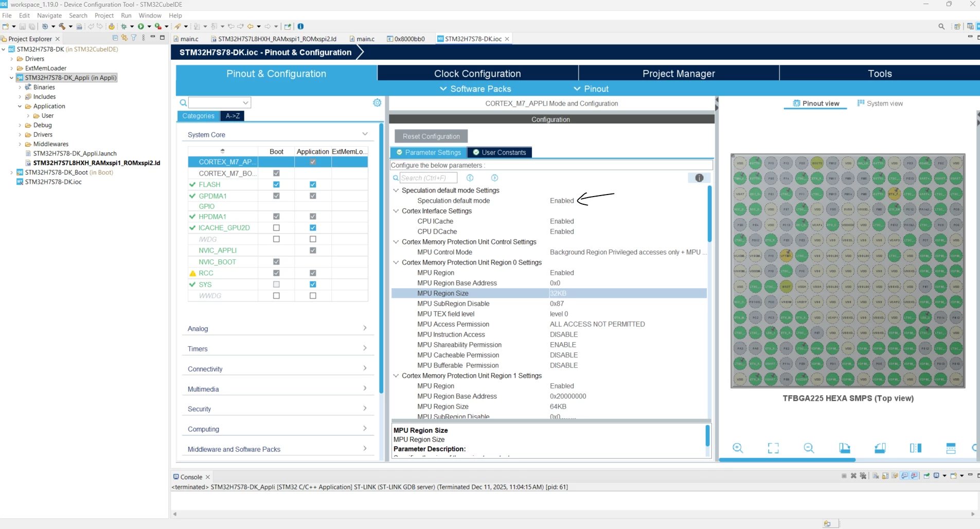
Task: Select the MPU Region Size 32KB value
Action: (x=558, y=293)
